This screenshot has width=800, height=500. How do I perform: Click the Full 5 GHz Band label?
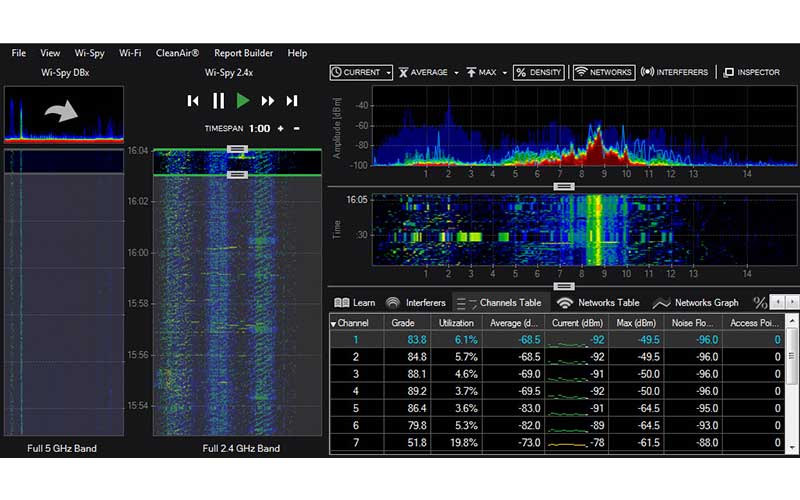(62, 448)
